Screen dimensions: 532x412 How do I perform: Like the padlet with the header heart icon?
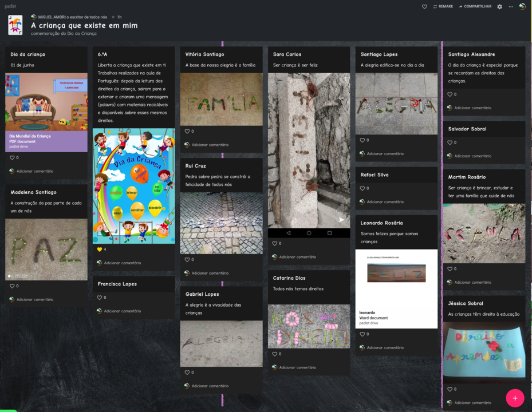[424, 7]
